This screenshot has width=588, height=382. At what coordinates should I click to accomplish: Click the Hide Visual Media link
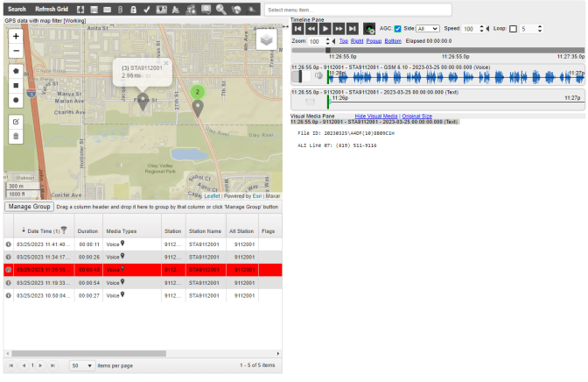point(376,117)
